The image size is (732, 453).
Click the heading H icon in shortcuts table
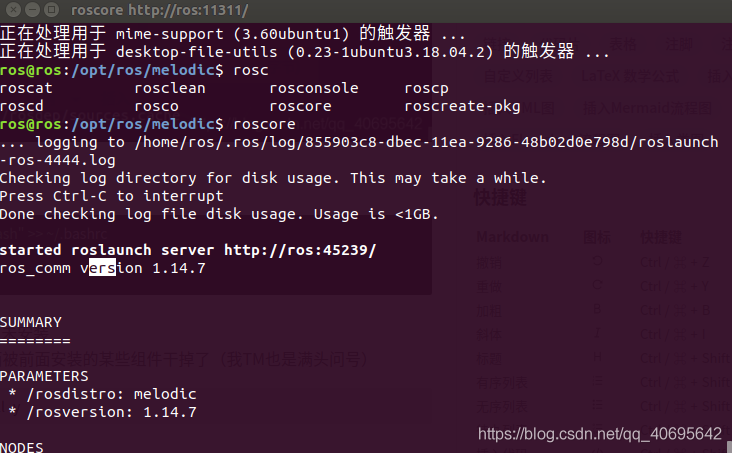pyautogui.click(x=595, y=357)
